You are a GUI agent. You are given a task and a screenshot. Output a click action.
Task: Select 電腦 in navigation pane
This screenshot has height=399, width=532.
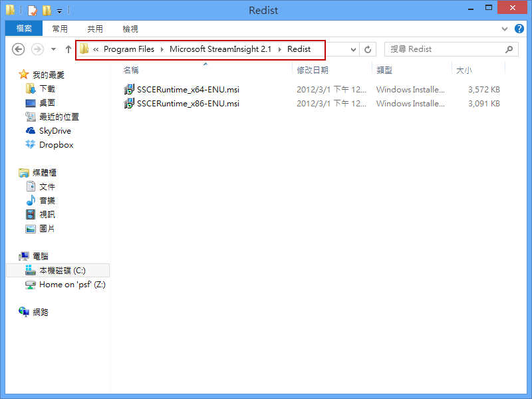click(x=41, y=256)
